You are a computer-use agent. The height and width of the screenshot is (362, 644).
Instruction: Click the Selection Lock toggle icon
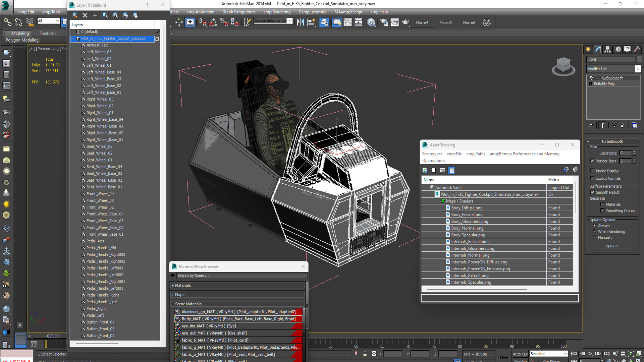365,354
